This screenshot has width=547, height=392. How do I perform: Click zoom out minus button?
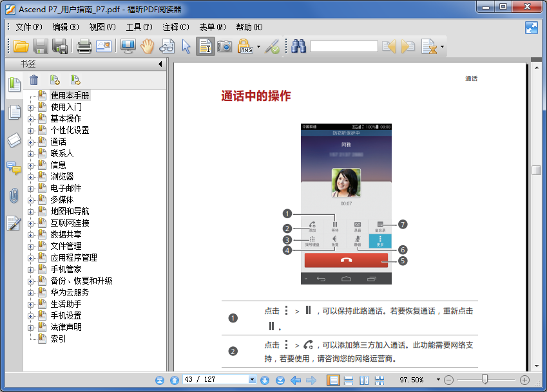pyautogui.click(x=448, y=380)
